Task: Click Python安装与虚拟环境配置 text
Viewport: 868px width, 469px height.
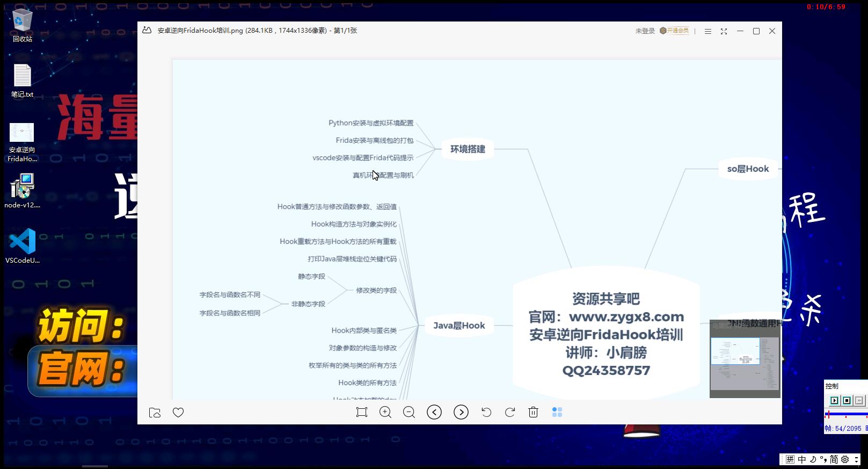Action: click(x=371, y=123)
